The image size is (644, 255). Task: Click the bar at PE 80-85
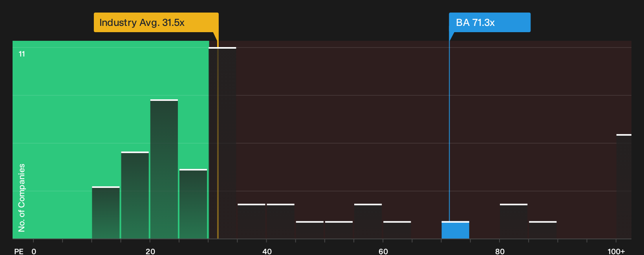pyautogui.click(x=514, y=221)
